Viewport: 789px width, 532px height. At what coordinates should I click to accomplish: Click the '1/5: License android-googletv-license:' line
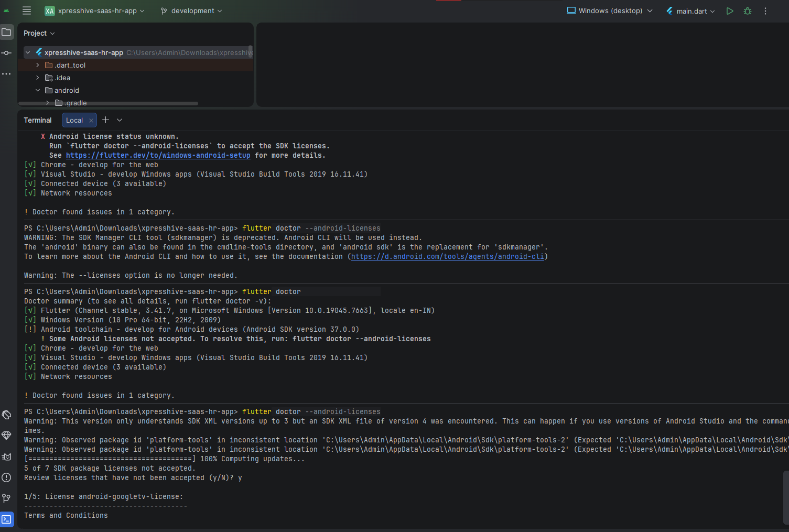point(104,497)
